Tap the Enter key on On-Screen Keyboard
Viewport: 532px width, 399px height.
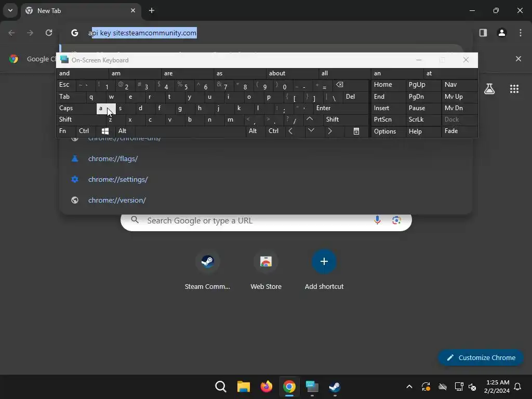341,108
